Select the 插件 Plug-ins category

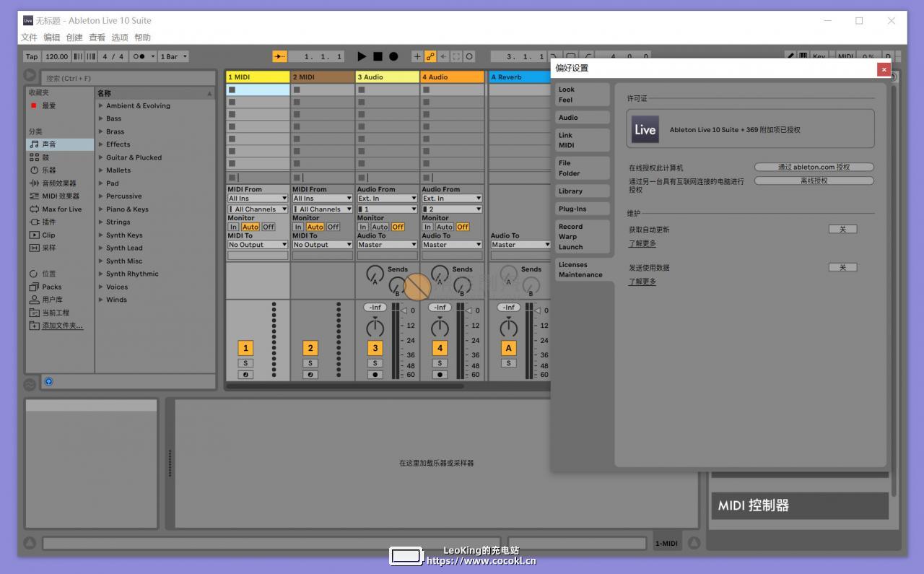point(60,222)
